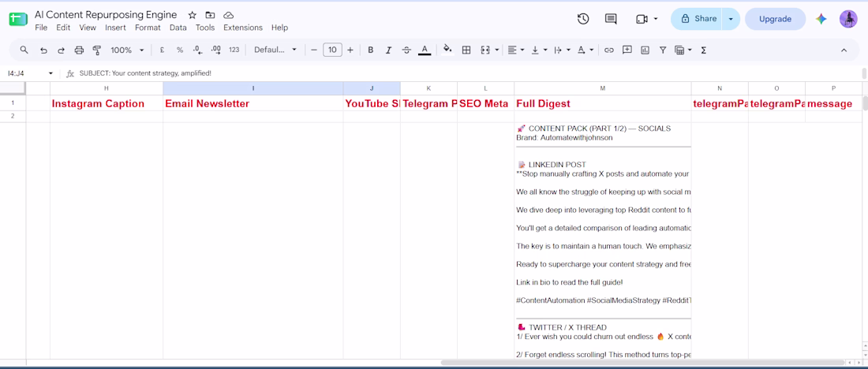Viewport: 868px width, 369px height.
Task: Open text rotation dropdown
Action: (586, 50)
